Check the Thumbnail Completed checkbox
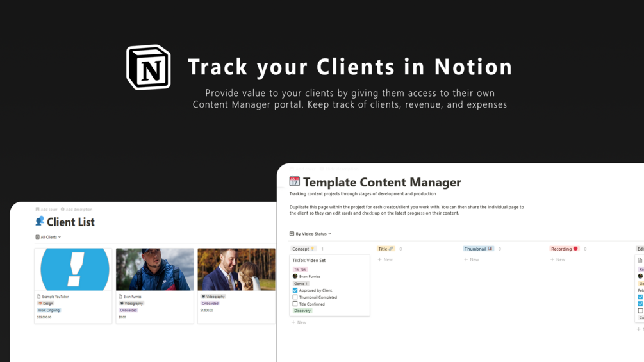644x362 pixels. pos(295,297)
